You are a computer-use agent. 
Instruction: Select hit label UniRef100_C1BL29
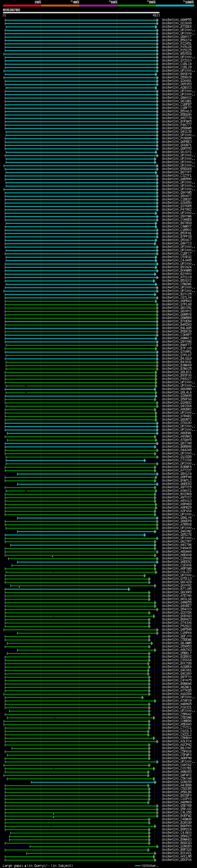click(177, 67)
